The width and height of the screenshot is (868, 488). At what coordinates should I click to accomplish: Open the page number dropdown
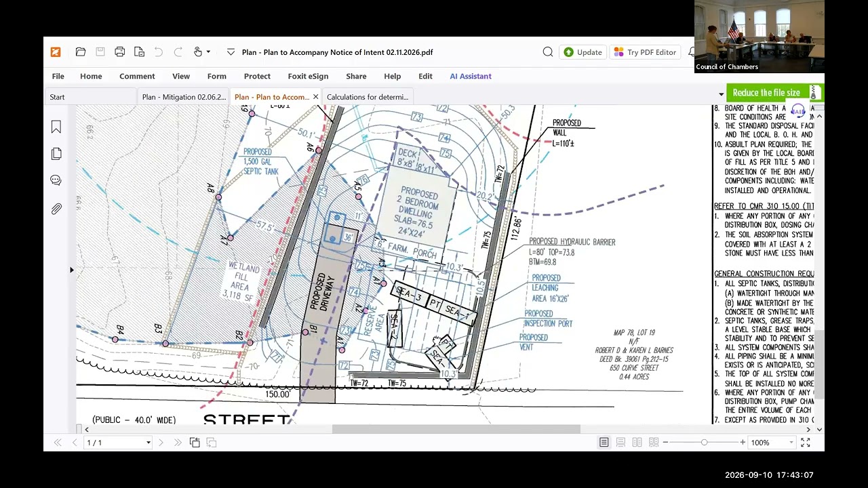pos(148,443)
